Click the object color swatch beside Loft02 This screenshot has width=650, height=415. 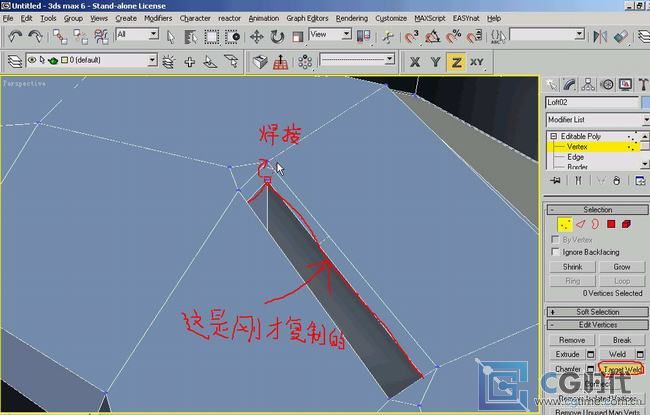tap(646, 102)
